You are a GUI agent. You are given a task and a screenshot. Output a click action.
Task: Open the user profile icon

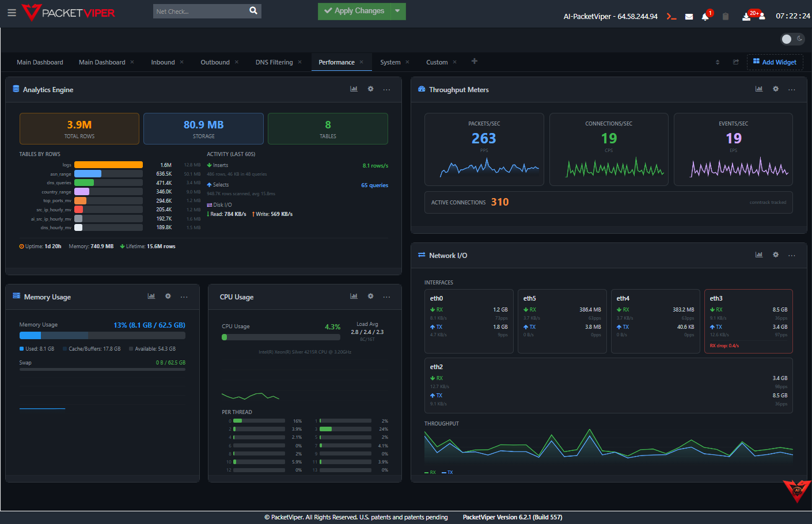pyautogui.click(x=762, y=17)
